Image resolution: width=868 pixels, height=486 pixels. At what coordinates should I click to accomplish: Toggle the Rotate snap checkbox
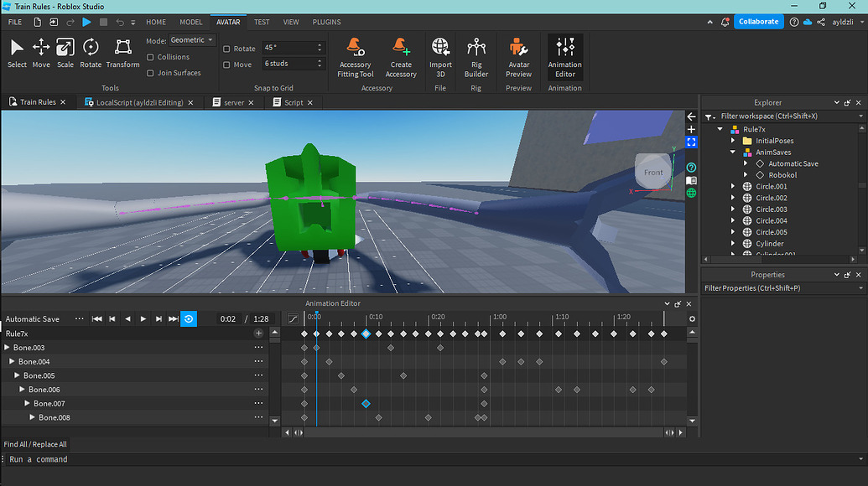pos(226,49)
